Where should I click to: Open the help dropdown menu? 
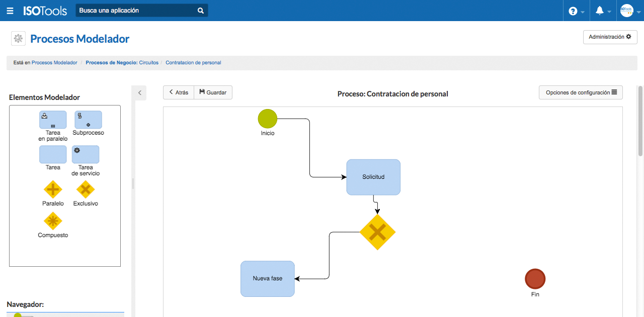click(x=576, y=11)
